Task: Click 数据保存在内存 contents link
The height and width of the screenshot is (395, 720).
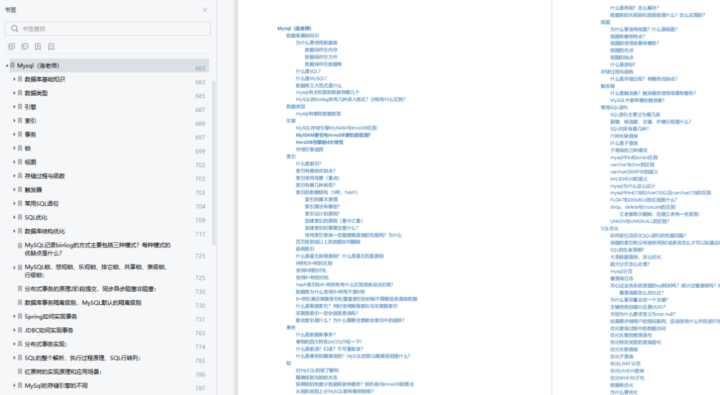Action: click(321, 50)
